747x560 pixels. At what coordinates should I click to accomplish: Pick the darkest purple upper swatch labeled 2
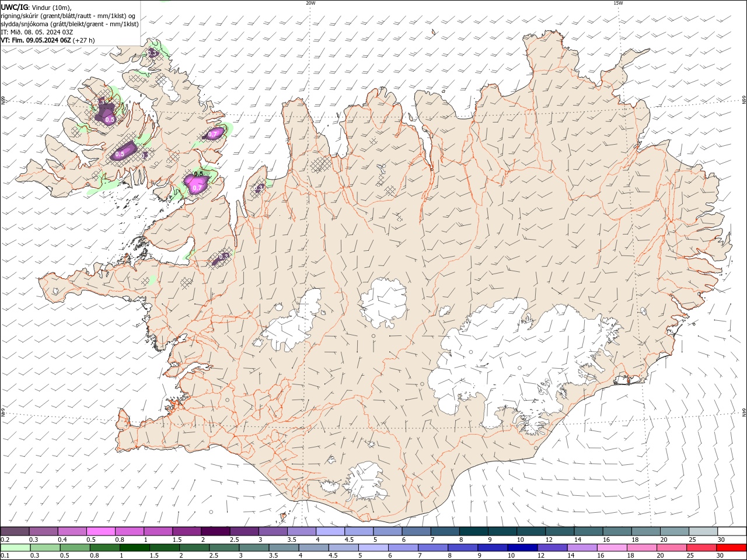point(215,531)
